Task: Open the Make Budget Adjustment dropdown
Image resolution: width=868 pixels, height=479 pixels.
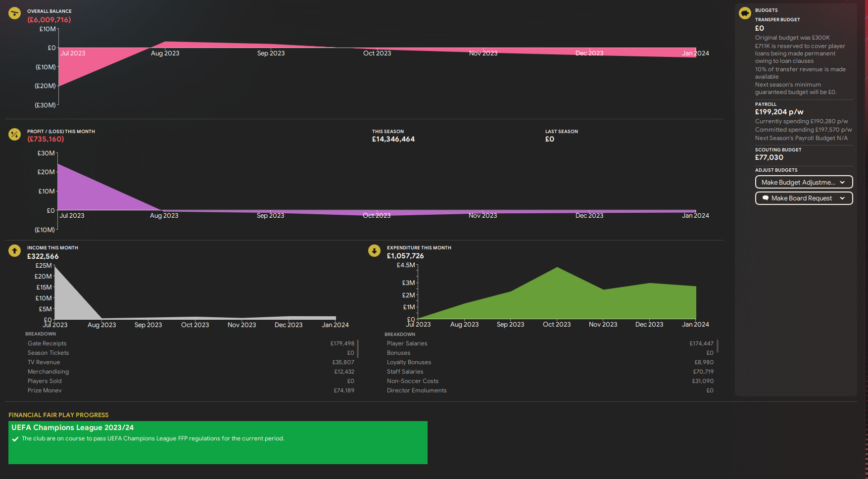Action: 804,182
